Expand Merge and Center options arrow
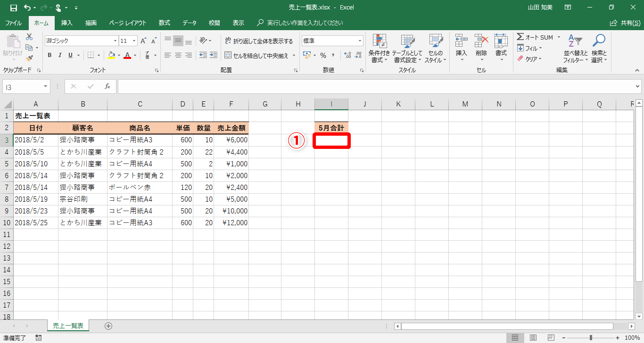This screenshot has width=644, height=343. coord(294,55)
